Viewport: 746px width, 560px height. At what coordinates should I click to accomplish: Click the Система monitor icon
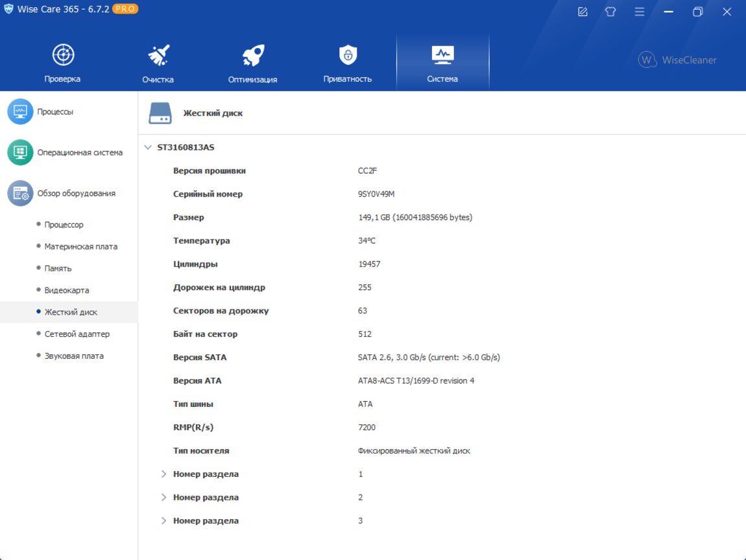pyautogui.click(x=442, y=56)
